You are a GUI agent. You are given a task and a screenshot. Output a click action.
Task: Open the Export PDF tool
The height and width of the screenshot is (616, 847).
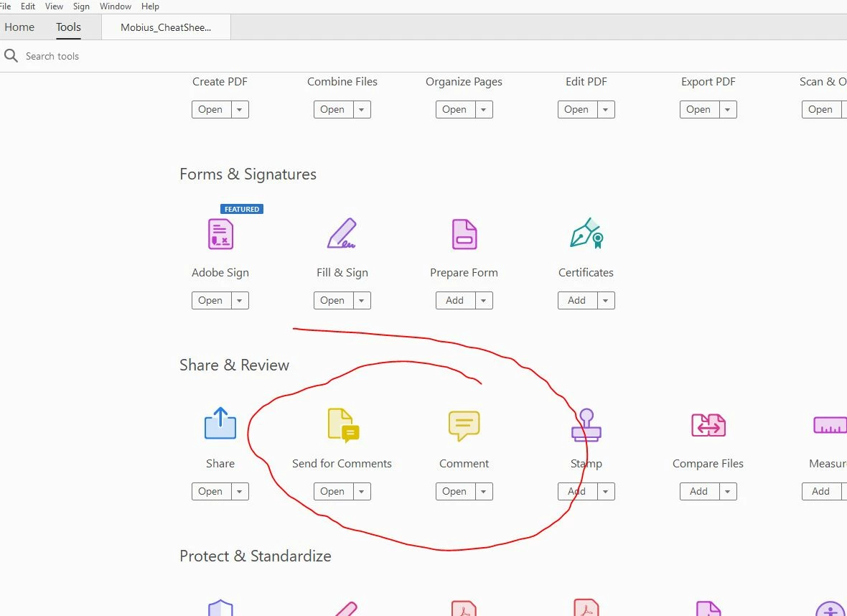point(699,110)
